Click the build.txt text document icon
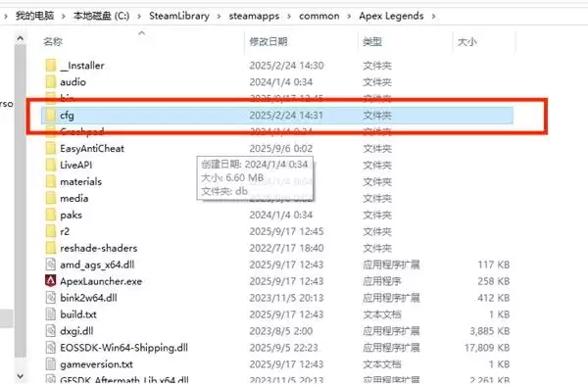 tap(51, 314)
